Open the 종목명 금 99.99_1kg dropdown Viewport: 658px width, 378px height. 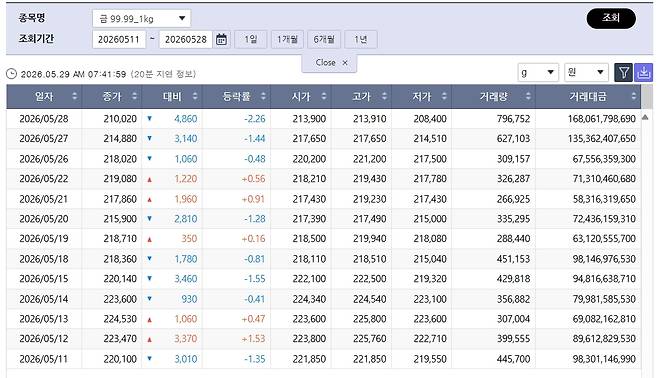(141, 18)
